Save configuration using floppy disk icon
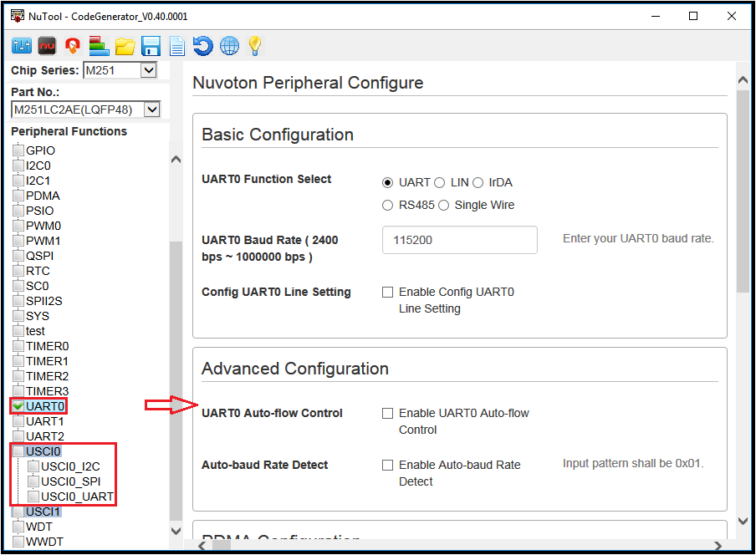Screen dimensions: 756x555 tap(151, 46)
